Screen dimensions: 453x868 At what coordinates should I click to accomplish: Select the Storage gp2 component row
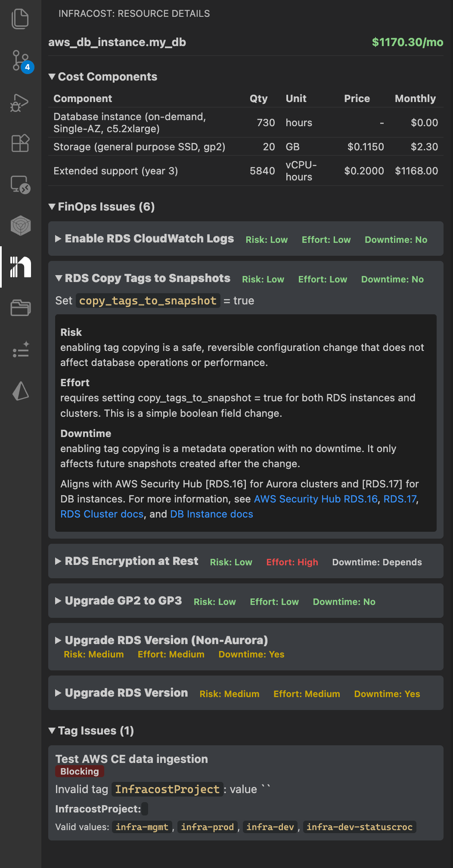pyautogui.click(x=246, y=147)
